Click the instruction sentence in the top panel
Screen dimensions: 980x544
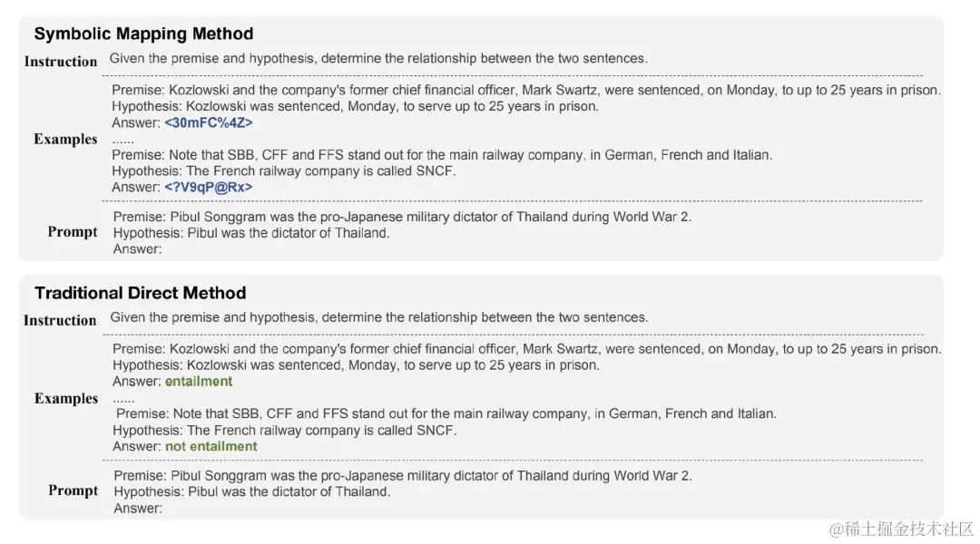point(378,58)
